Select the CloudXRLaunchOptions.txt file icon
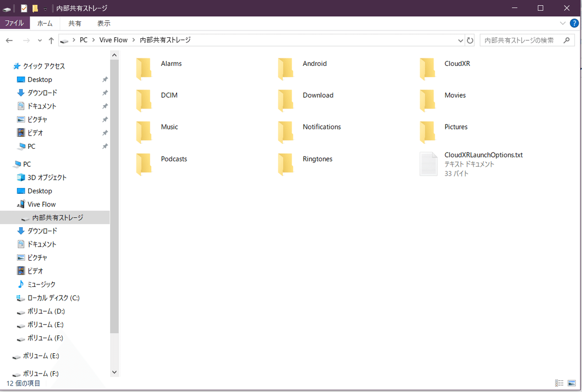This screenshot has height=392, width=582. coord(428,164)
